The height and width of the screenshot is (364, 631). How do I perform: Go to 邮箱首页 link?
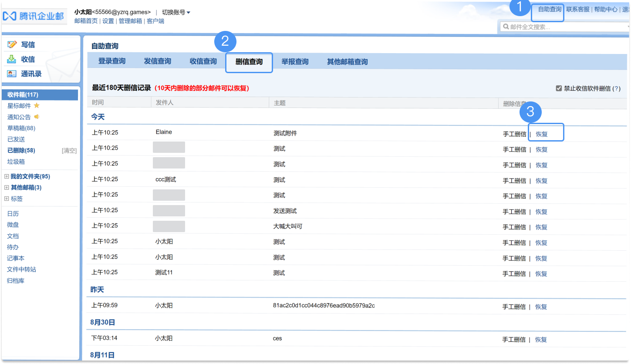click(86, 21)
